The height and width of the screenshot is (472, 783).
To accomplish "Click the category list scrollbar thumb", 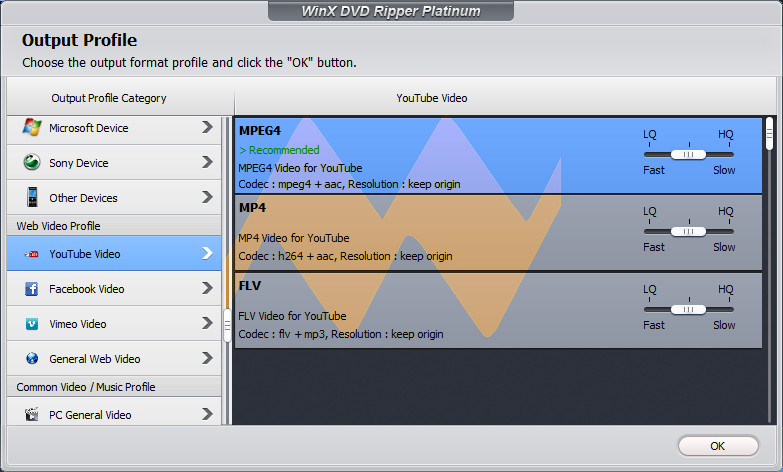I will click(227, 325).
